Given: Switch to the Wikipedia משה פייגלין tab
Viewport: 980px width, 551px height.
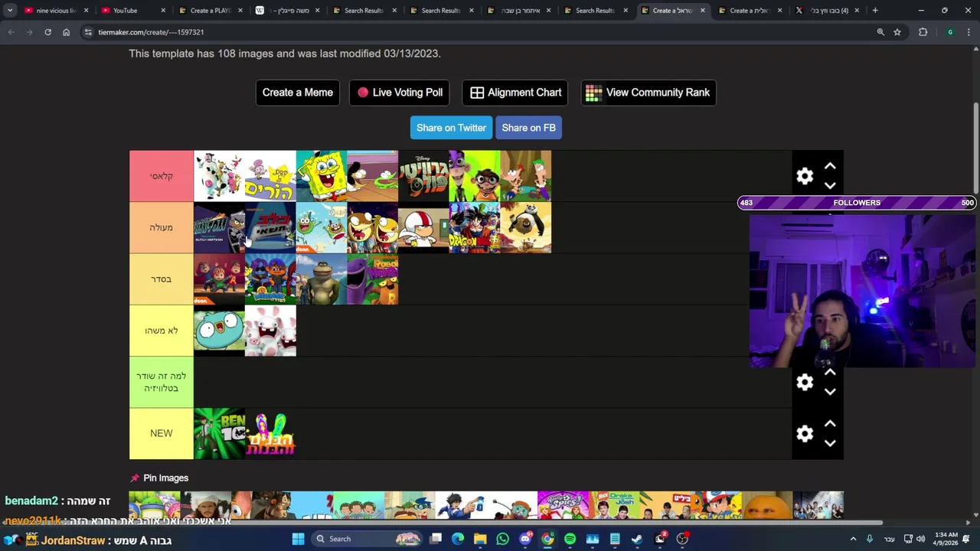Looking at the screenshot, I should tap(286, 11).
